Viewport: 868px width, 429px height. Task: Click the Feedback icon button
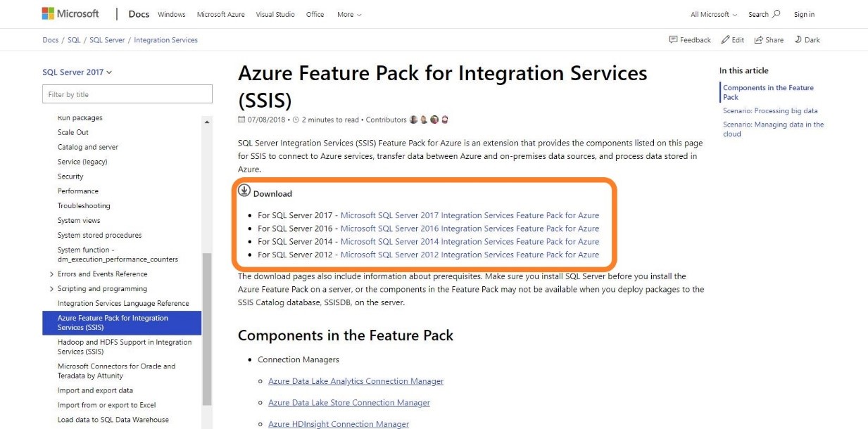click(x=673, y=40)
